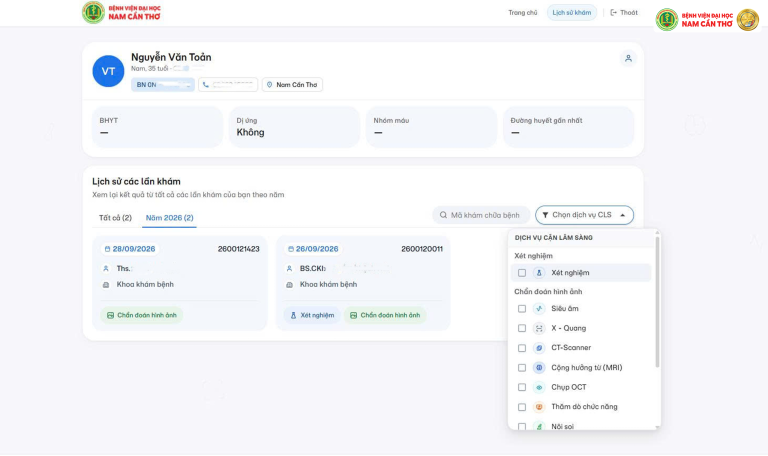Click the date 28/09/2026
This screenshot has width=768, height=456.
pyautogui.click(x=134, y=249)
